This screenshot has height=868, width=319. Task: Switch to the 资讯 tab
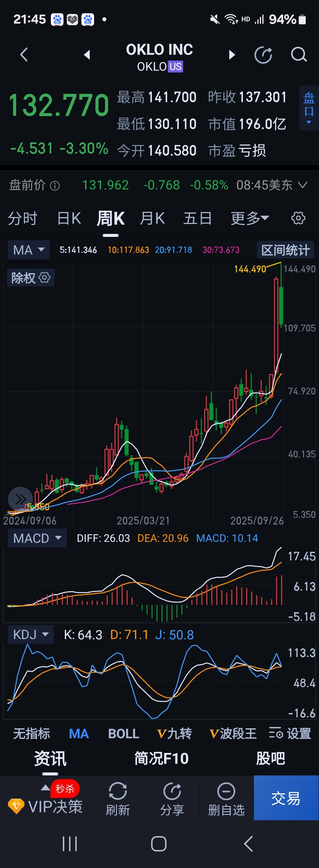tap(50, 759)
